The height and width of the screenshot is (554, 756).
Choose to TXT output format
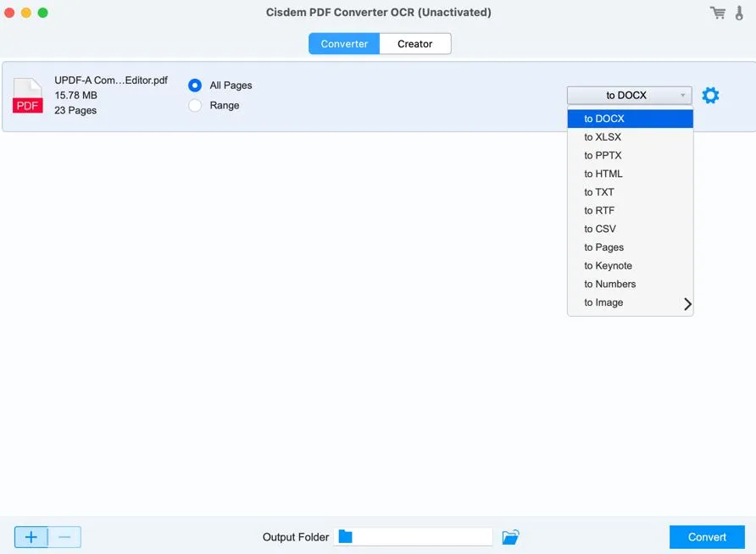click(x=631, y=191)
